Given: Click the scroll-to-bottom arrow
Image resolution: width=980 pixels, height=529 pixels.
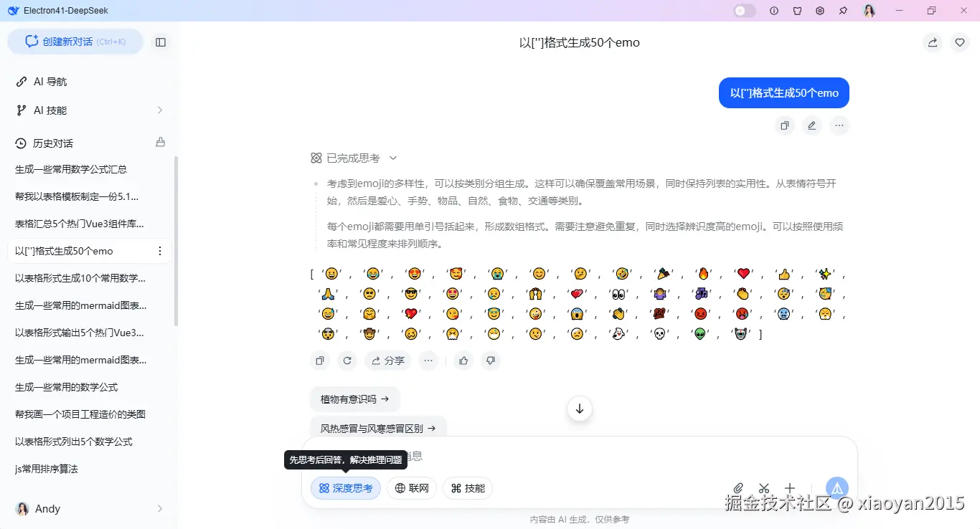Looking at the screenshot, I should point(579,409).
